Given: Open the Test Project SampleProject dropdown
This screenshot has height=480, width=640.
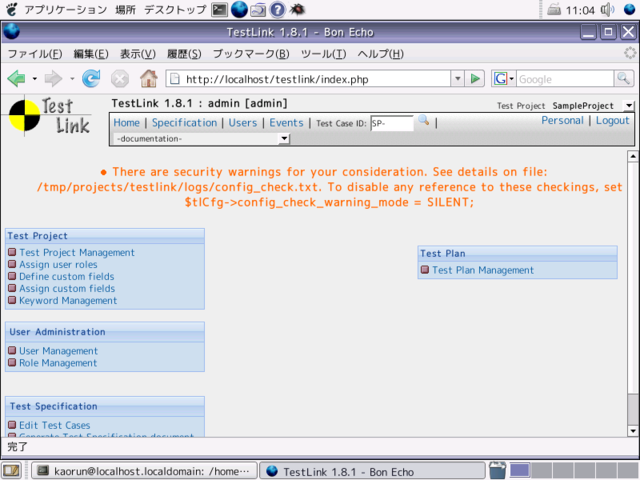Looking at the screenshot, I should [629, 106].
